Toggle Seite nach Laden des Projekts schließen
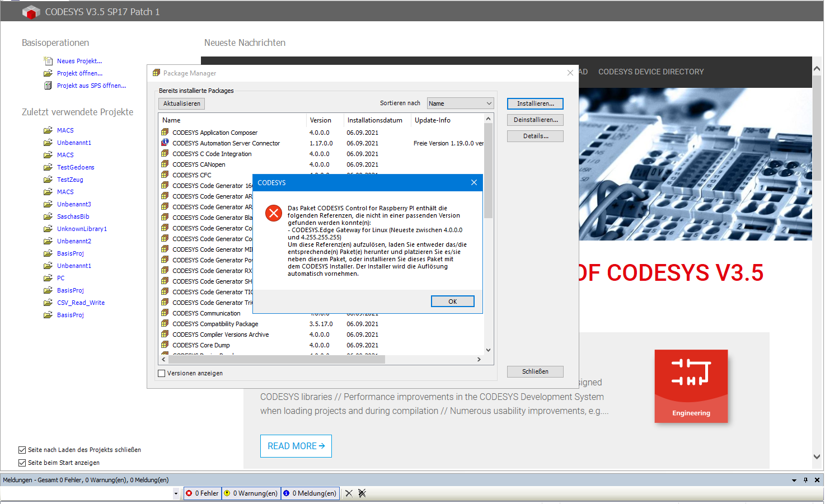 click(x=22, y=450)
